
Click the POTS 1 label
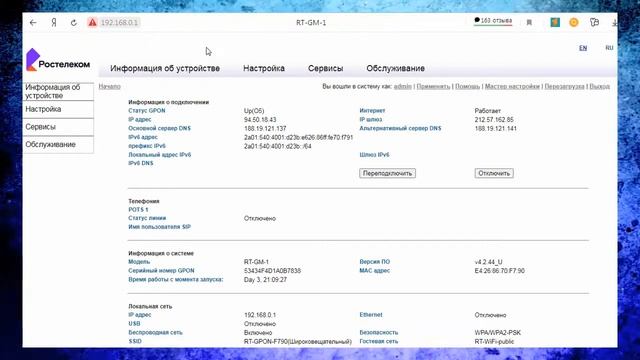tap(138, 209)
